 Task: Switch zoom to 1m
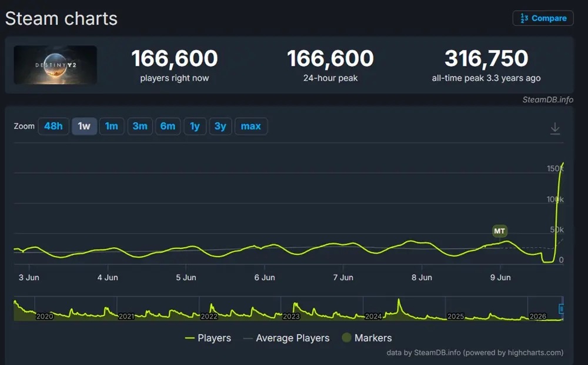pos(111,126)
